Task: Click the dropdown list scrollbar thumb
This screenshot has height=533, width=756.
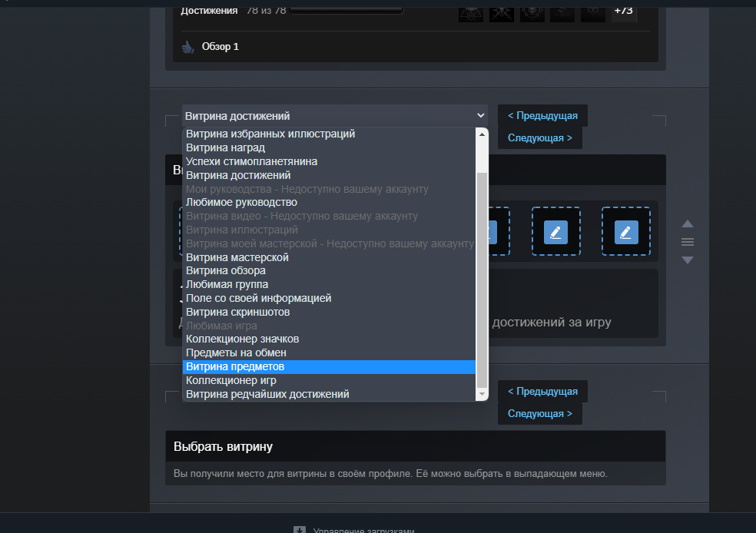Action: [x=482, y=280]
